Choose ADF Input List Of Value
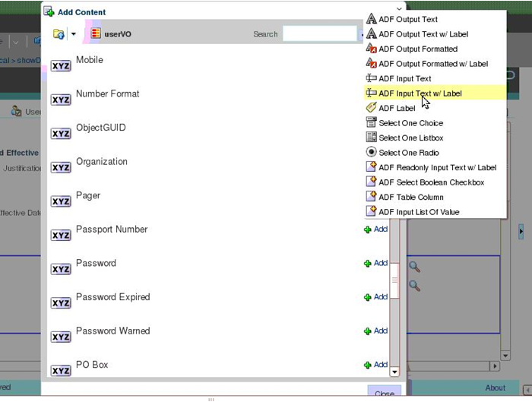532x402 pixels. point(435,212)
